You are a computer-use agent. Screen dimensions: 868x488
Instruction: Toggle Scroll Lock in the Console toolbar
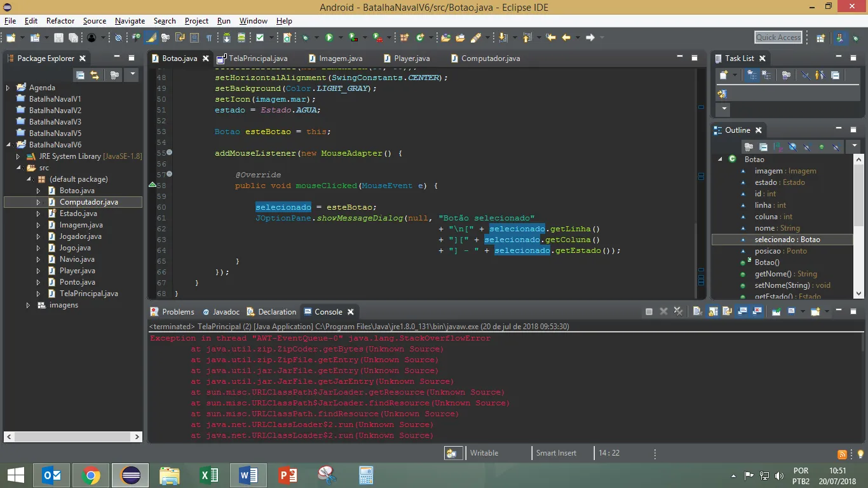713,311
